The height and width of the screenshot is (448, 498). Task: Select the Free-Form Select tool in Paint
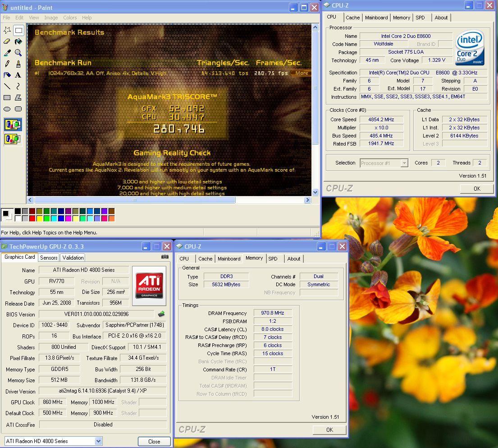(x=7, y=30)
